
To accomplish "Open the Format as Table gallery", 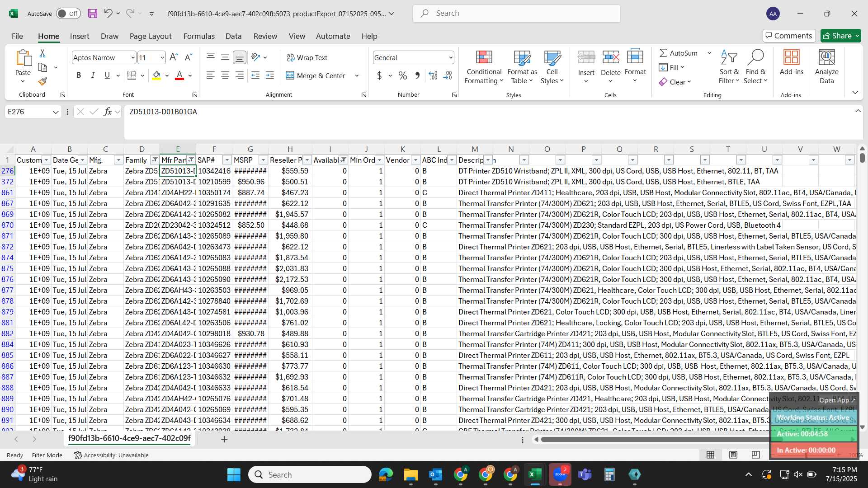I will click(522, 67).
